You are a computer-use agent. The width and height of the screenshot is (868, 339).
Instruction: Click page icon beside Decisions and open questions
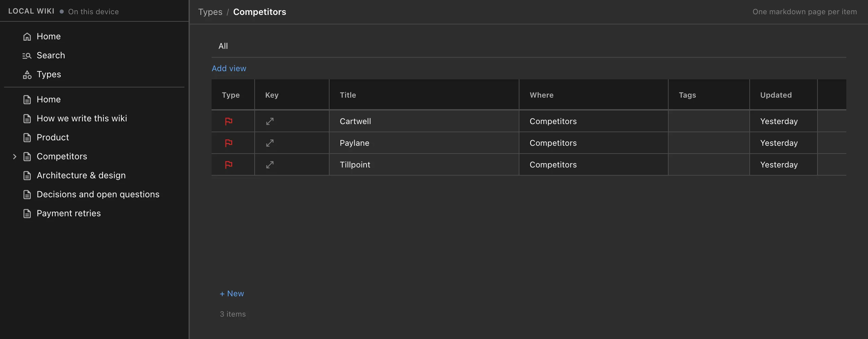coord(27,195)
